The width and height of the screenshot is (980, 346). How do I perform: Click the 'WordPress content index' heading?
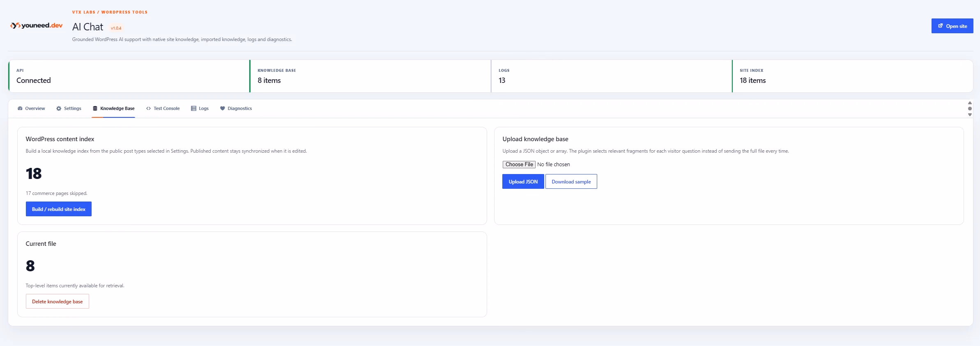[60, 139]
